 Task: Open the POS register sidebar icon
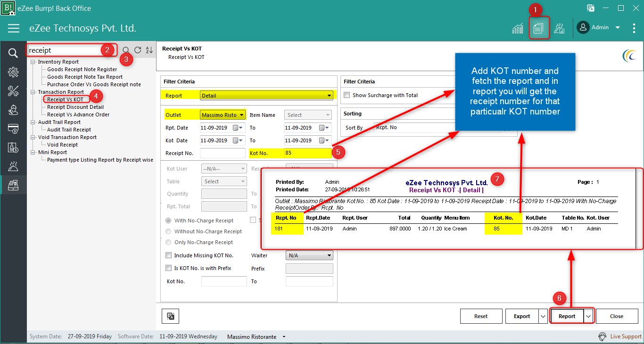[13, 185]
